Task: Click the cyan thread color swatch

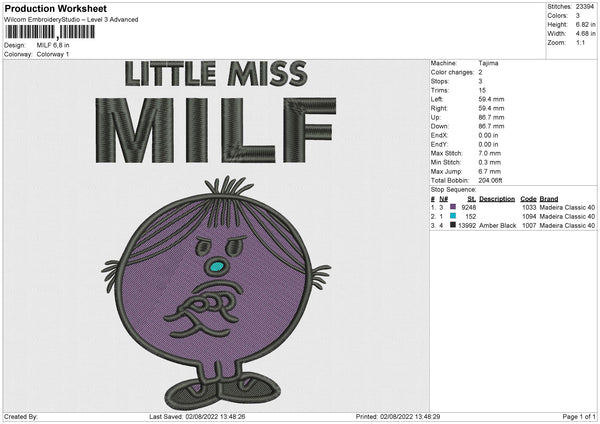Action: click(x=453, y=216)
